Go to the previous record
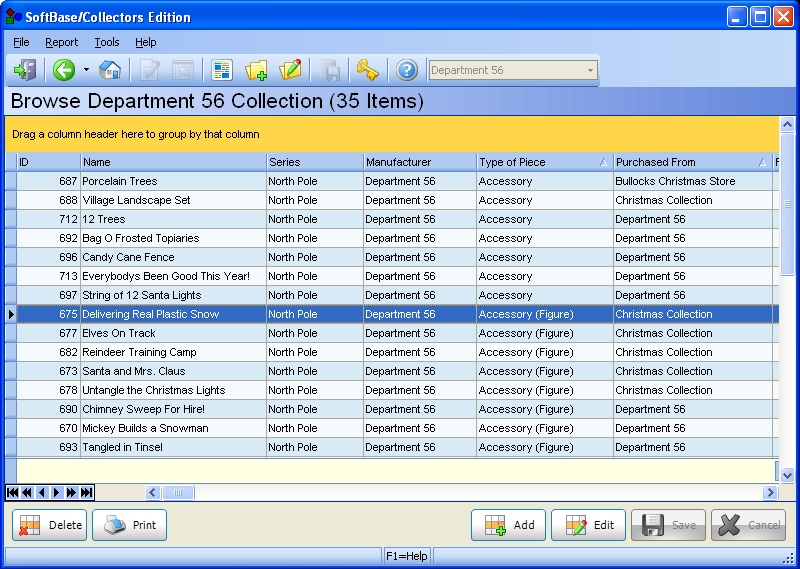Screen dimensions: 800x569 (x=42, y=492)
